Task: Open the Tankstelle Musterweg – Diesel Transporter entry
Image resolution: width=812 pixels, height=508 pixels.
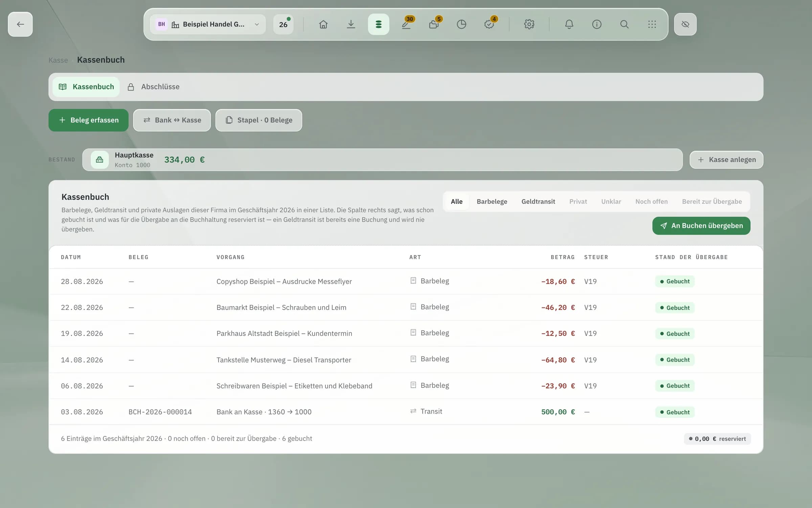Action: [x=406, y=360]
